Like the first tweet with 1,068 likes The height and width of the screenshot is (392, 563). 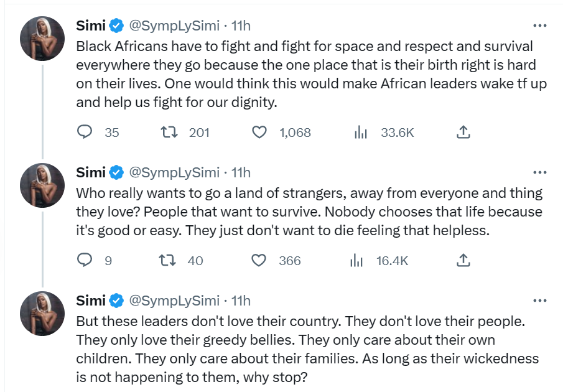click(x=259, y=132)
